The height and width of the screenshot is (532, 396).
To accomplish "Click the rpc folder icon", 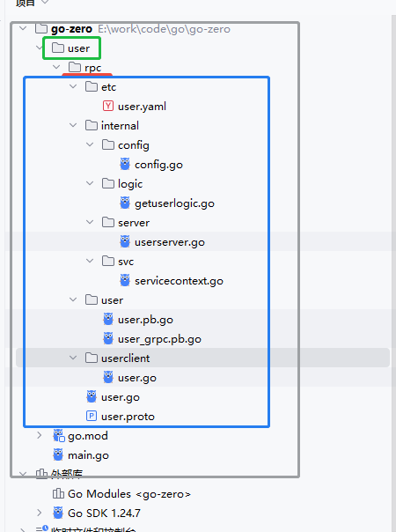I will [75, 67].
